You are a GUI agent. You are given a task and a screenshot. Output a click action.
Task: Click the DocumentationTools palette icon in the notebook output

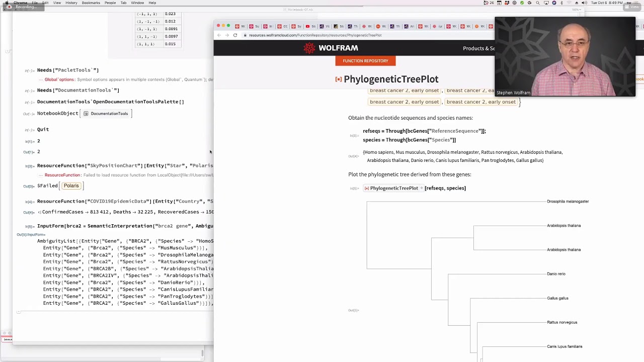point(86,114)
